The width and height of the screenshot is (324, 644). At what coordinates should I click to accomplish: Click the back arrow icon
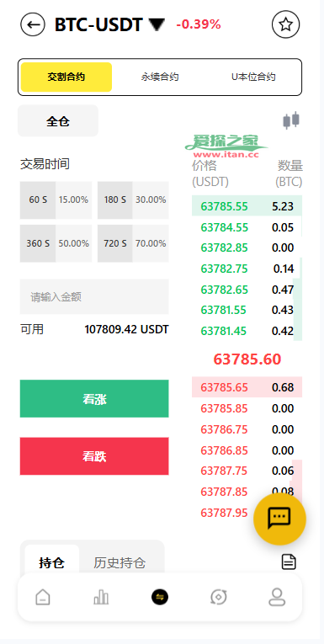point(33,24)
